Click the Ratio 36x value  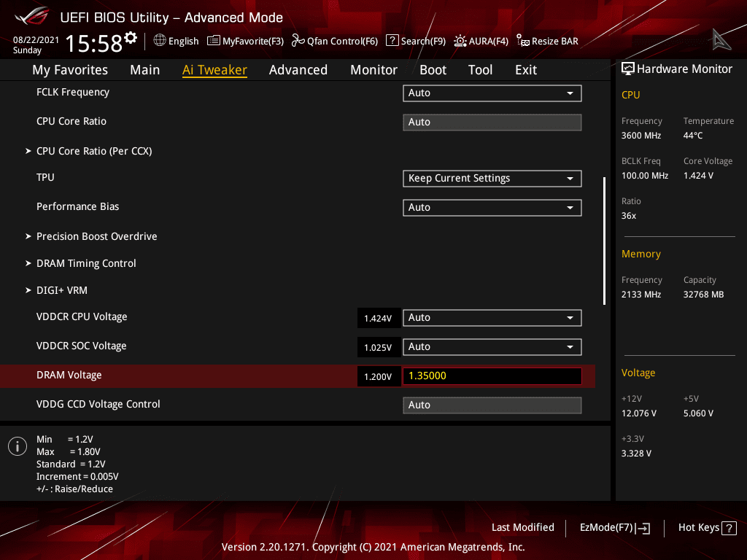click(x=629, y=216)
